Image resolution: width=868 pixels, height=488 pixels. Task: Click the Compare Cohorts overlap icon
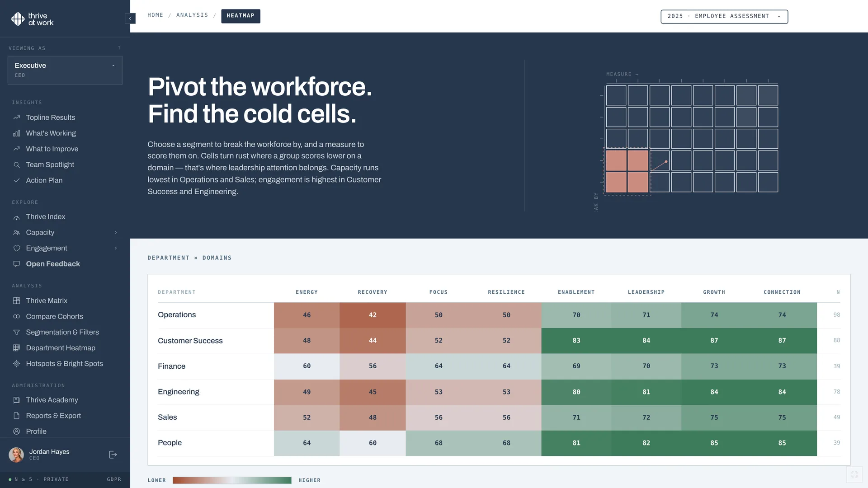(x=17, y=317)
